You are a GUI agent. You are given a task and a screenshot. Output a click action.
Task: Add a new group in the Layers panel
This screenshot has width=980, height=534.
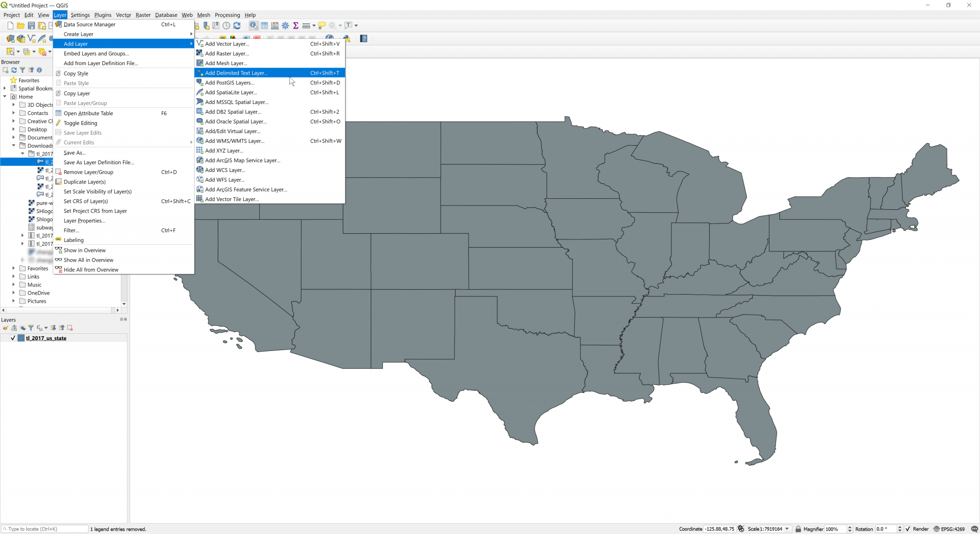tap(13, 328)
